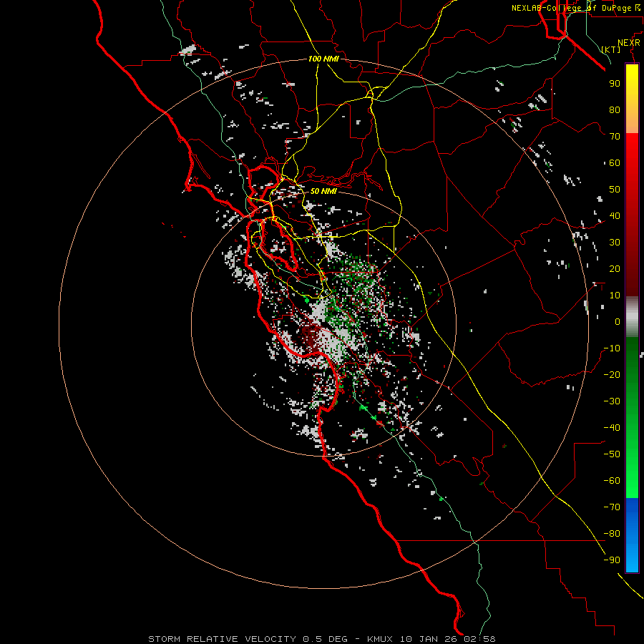Screen dimensions: 644x644
Task: Click the gray zero-velocity segment of the color bar
Action: (x=632, y=316)
